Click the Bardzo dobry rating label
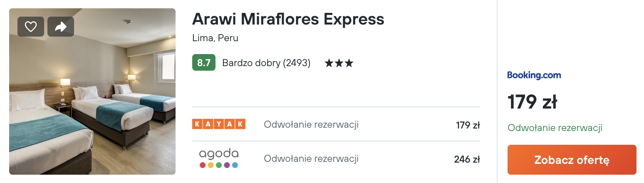This screenshot has height=183, width=644. pos(251,63)
